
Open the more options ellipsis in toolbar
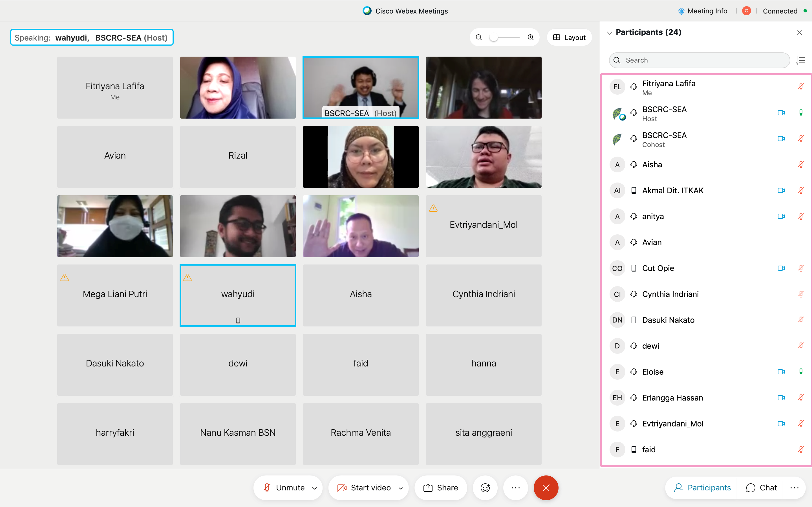515,488
